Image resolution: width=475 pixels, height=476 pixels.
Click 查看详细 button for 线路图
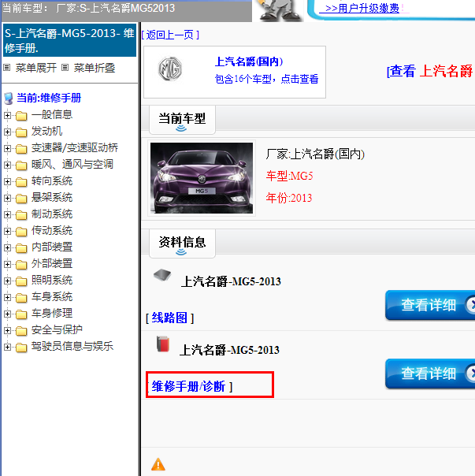(x=430, y=304)
